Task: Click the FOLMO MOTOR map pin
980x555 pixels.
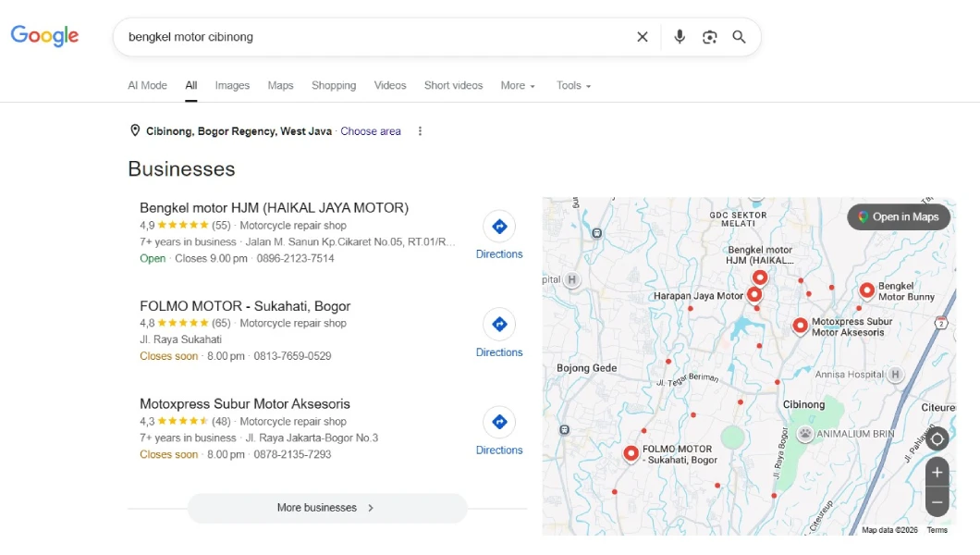Action: [631, 453]
